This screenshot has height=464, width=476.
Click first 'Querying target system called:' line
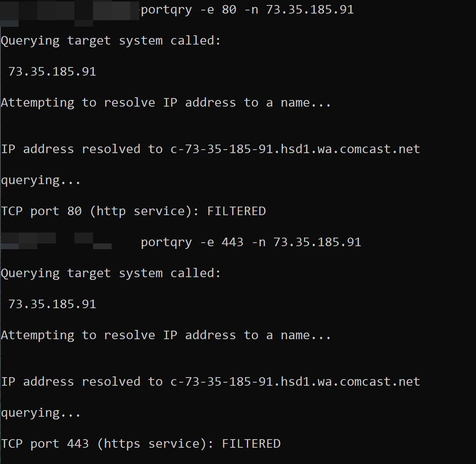pos(111,41)
